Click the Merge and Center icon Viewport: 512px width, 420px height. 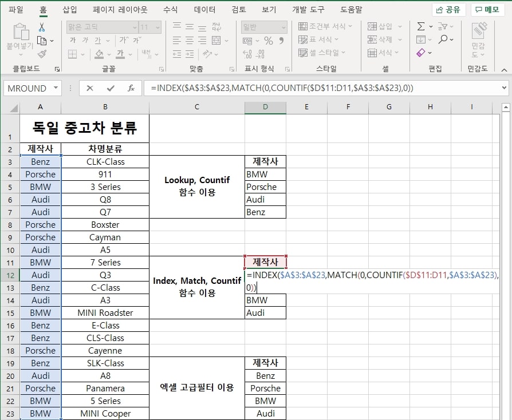216,41
